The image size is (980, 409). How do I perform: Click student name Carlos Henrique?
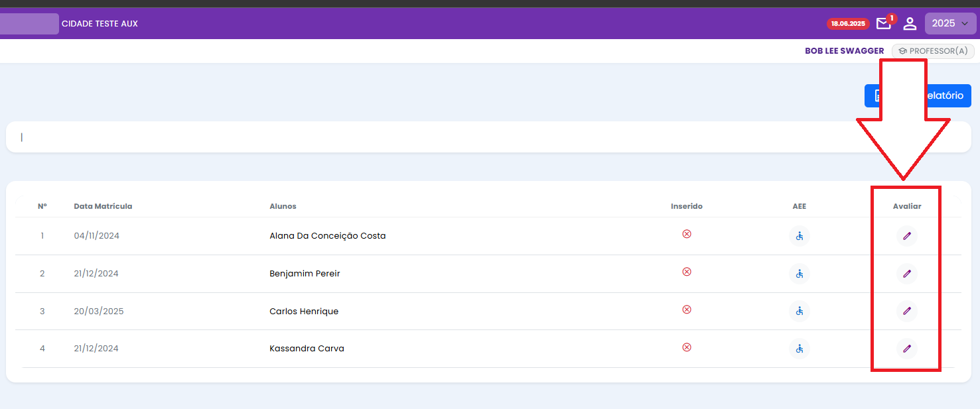coord(304,312)
